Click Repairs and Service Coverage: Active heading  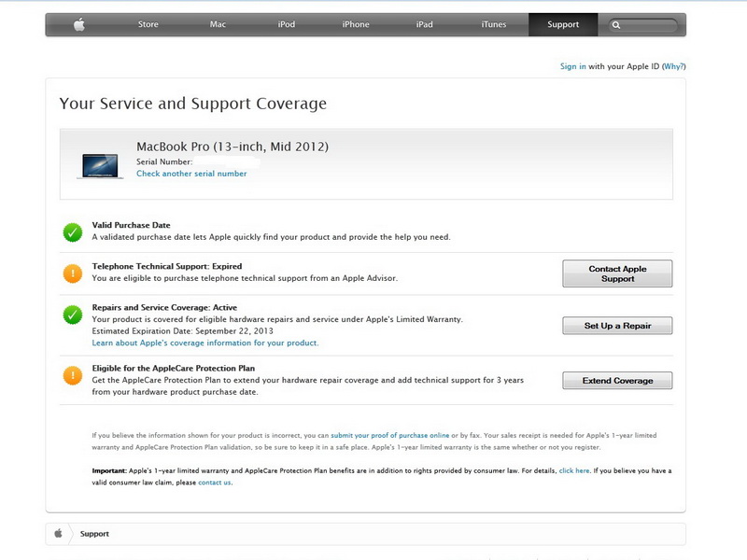(164, 307)
